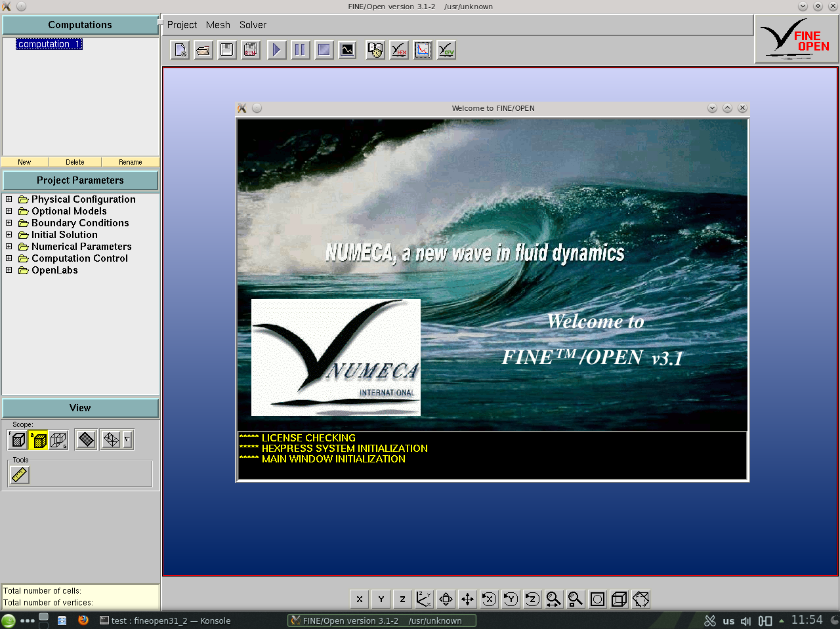Select Face scope (F cube)
840x629 pixels.
[x=18, y=439]
